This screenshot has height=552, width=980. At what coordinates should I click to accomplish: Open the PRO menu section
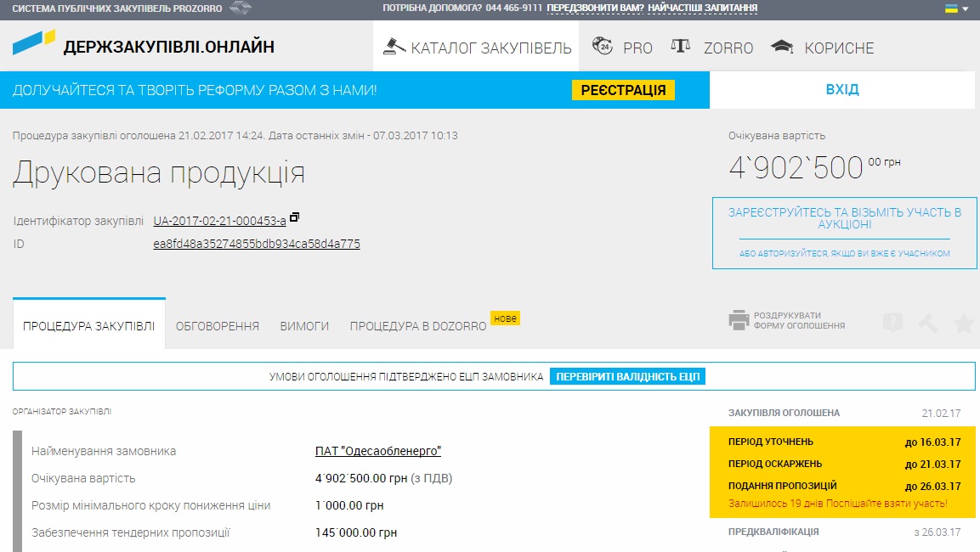(622, 48)
